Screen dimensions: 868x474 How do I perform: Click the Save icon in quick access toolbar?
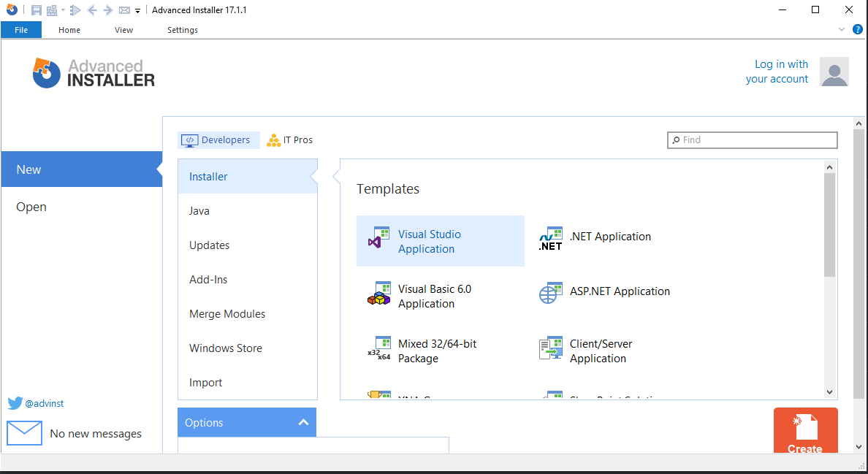pos(37,10)
